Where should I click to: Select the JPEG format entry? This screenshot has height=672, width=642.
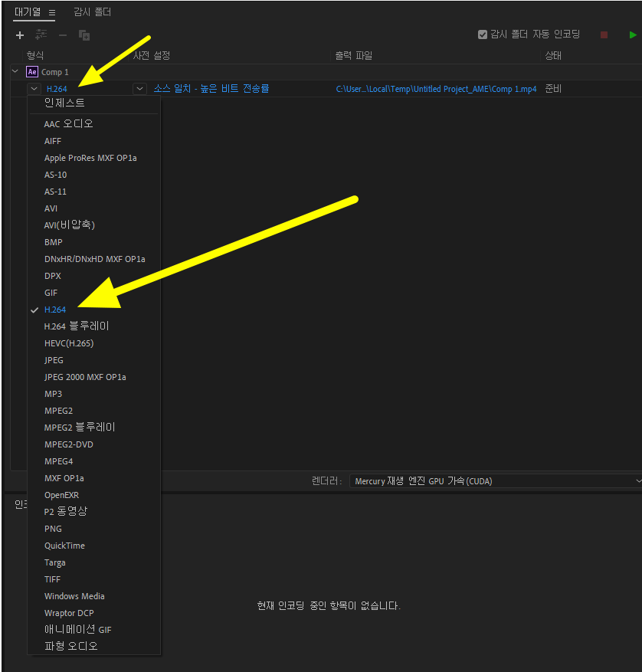(94, 360)
